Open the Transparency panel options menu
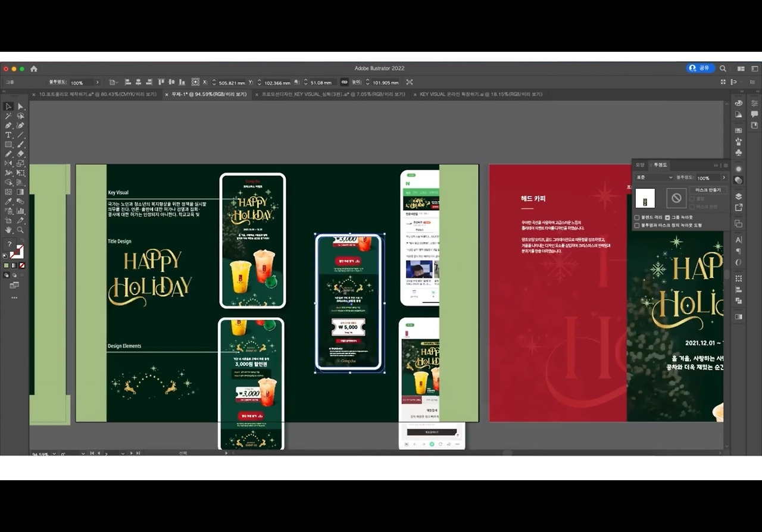 tap(725, 165)
